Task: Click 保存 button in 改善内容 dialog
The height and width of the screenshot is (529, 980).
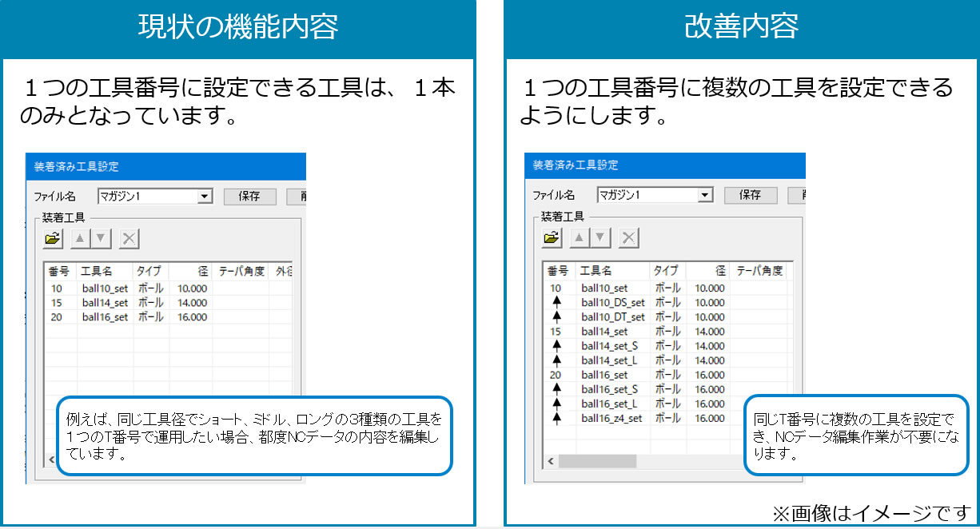Action: (750, 195)
